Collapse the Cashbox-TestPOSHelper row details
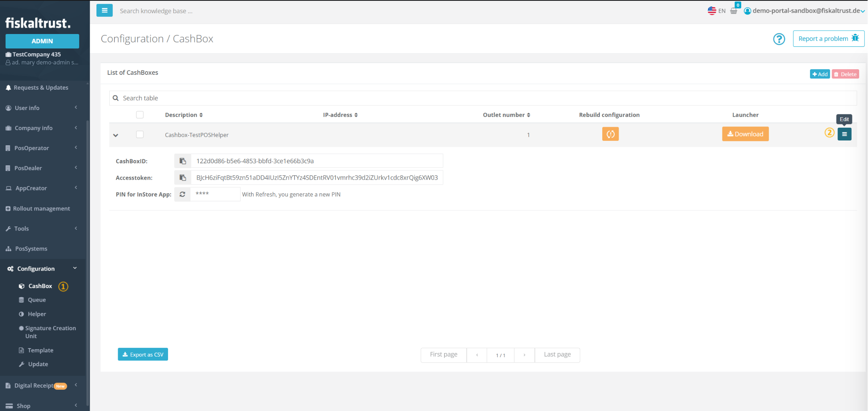The width and height of the screenshot is (868, 411). coord(116,135)
